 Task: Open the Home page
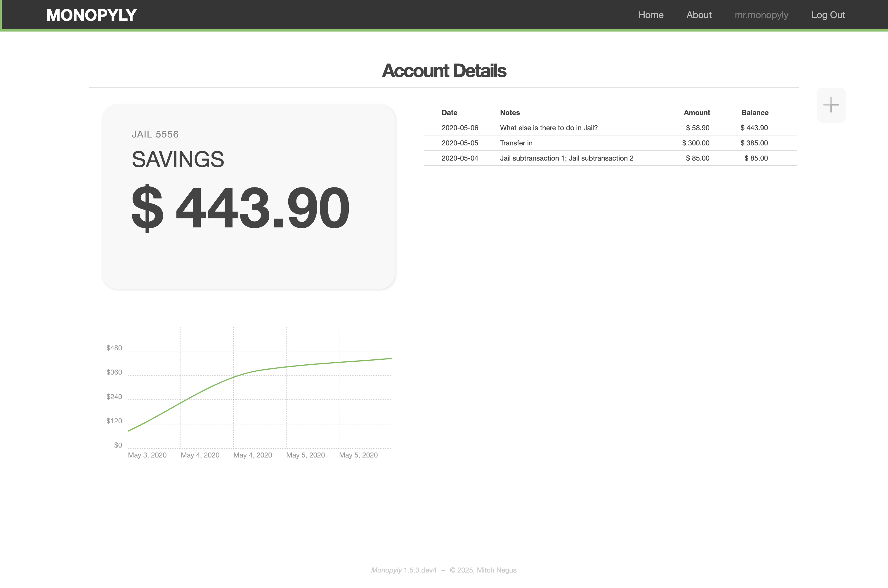pyautogui.click(x=651, y=15)
